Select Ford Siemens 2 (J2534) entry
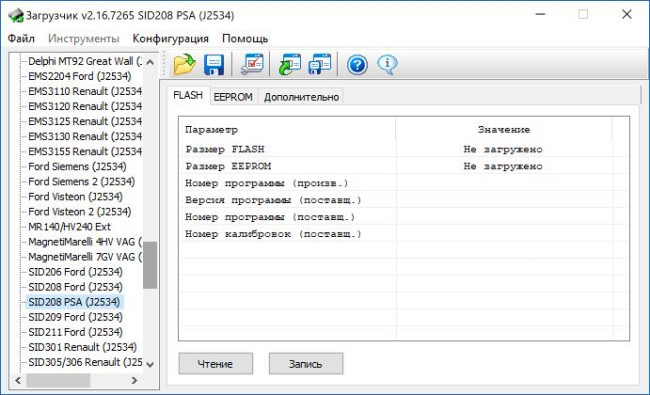Viewport: 650px width, 395px height. (81, 182)
